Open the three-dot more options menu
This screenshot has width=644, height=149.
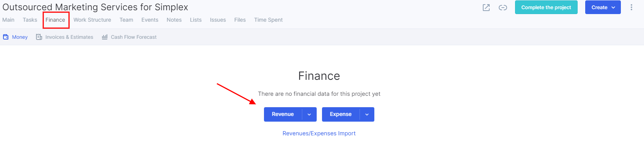(x=631, y=7)
